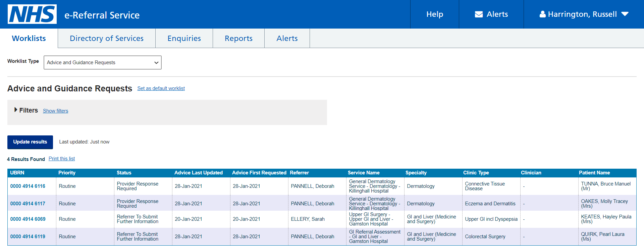Switch to the Enquiries tab

tap(184, 38)
